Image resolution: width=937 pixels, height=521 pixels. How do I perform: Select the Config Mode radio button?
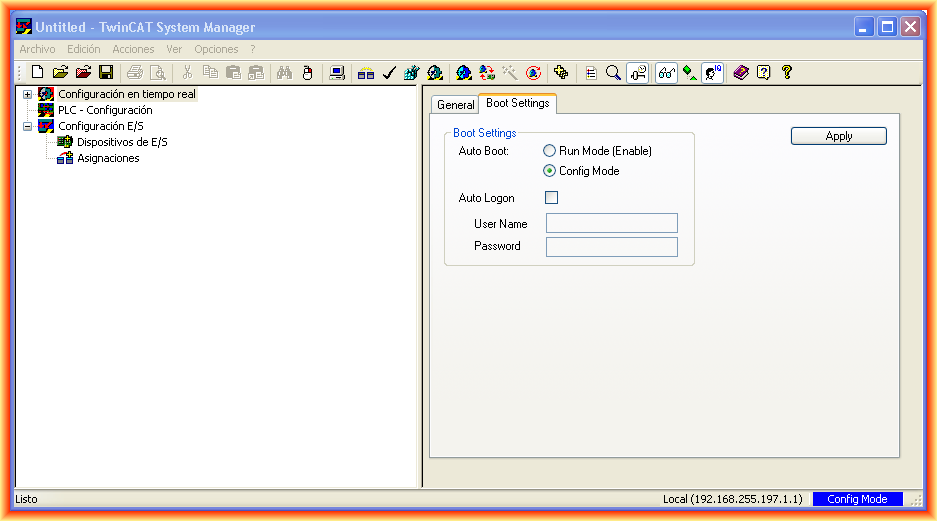pyautogui.click(x=550, y=171)
